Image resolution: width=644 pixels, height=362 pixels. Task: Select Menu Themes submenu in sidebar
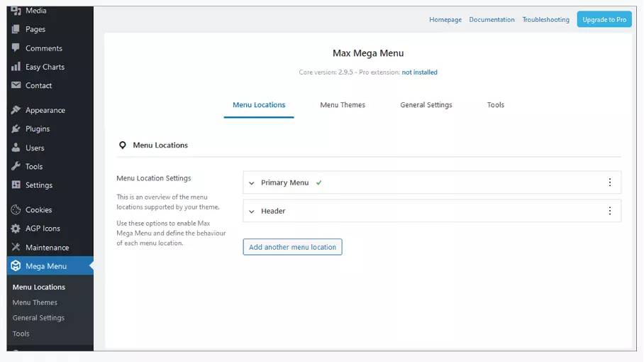coord(35,302)
